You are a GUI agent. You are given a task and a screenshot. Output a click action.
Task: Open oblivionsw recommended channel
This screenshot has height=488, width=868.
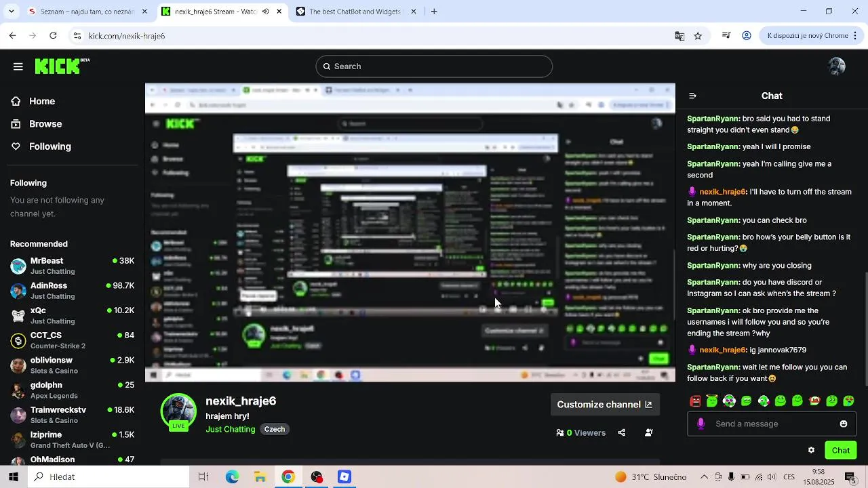pyautogui.click(x=73, y=365)
